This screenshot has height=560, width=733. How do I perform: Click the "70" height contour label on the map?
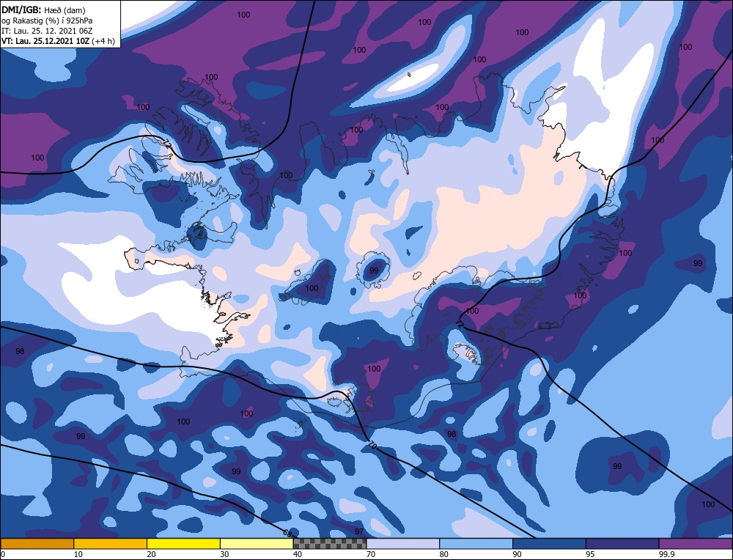[x=372, y=444]
